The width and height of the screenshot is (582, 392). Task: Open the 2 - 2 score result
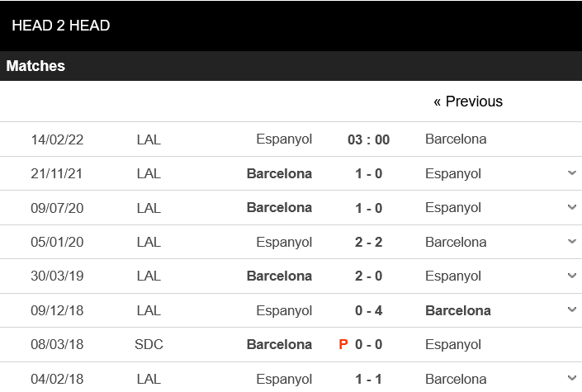coord(368,242)
